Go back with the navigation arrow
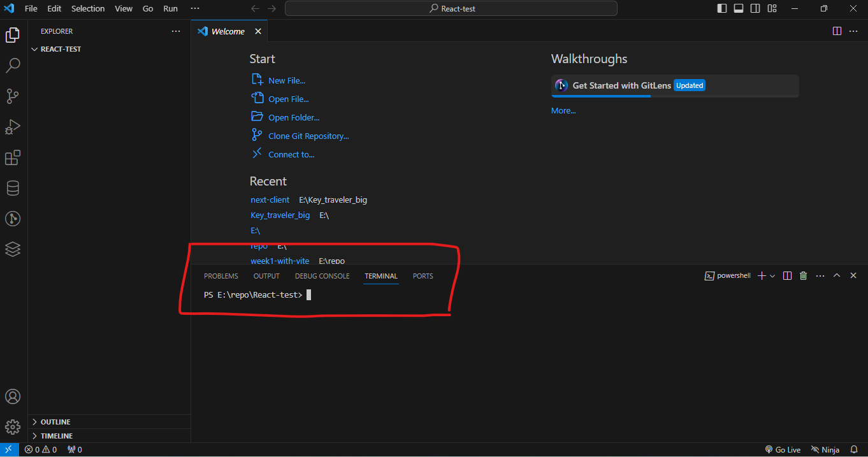868x457 pixels. pyautogui.click(x=255, y=8)
